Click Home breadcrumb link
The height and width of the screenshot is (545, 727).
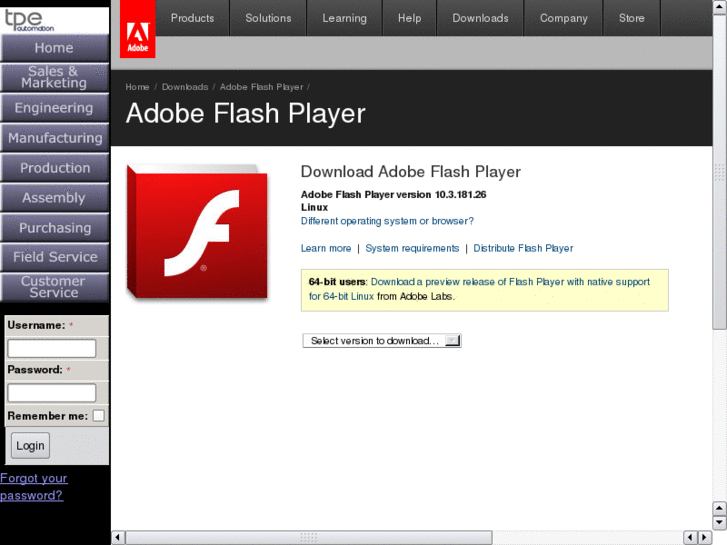pos(137,87)
